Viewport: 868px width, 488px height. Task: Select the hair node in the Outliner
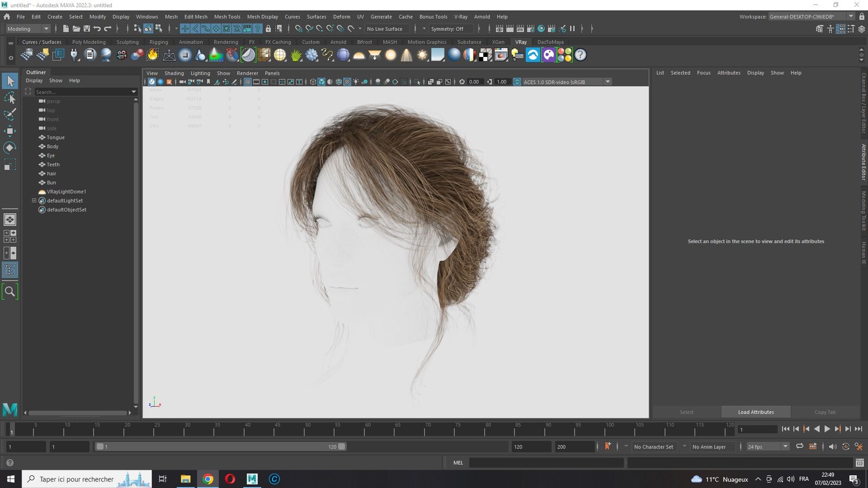(52, 174)
